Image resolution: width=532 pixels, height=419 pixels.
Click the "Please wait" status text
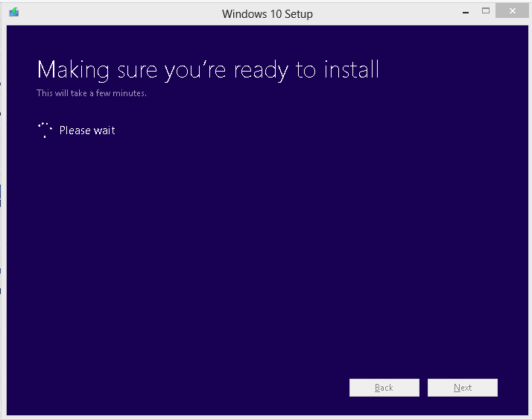click(87, 130)
